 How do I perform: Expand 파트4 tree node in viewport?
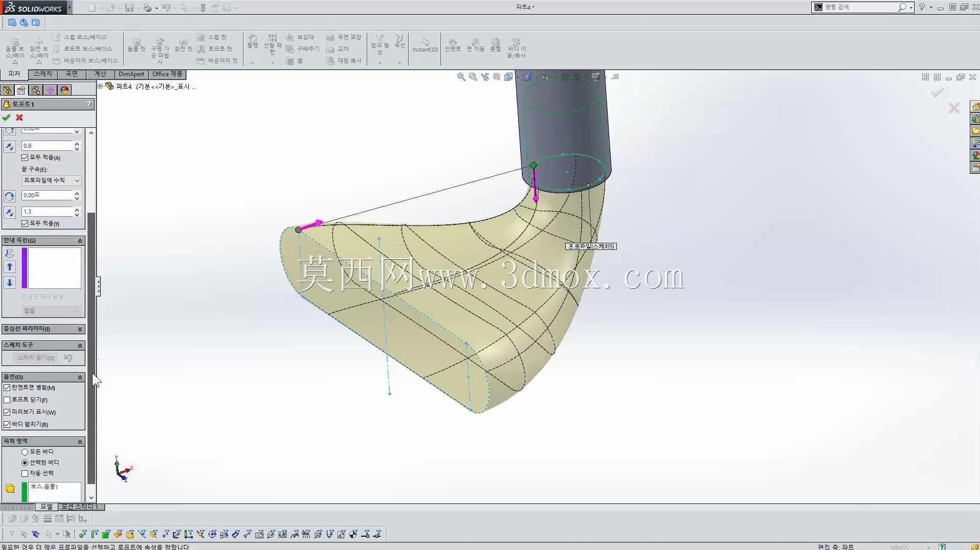coord(101,86)
